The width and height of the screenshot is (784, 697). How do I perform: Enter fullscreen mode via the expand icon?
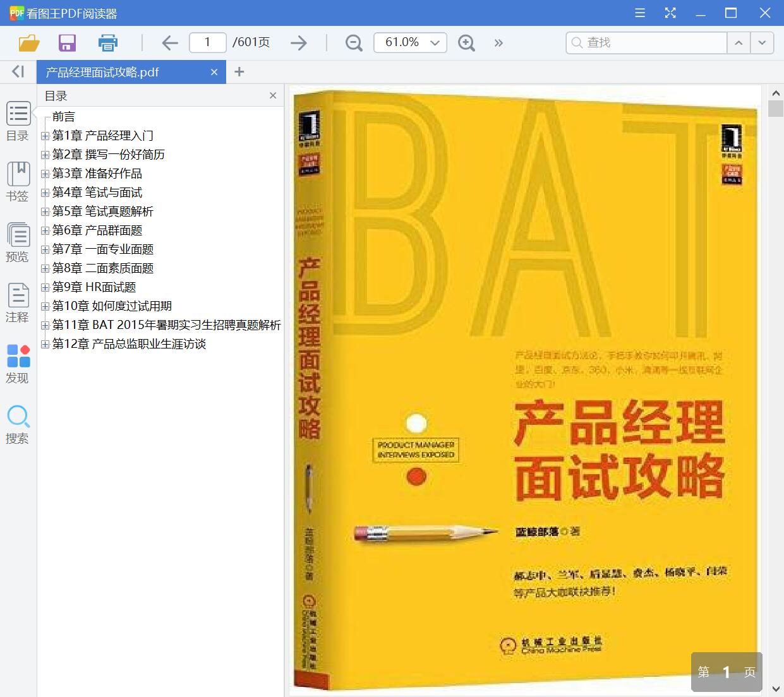(670, 13)
